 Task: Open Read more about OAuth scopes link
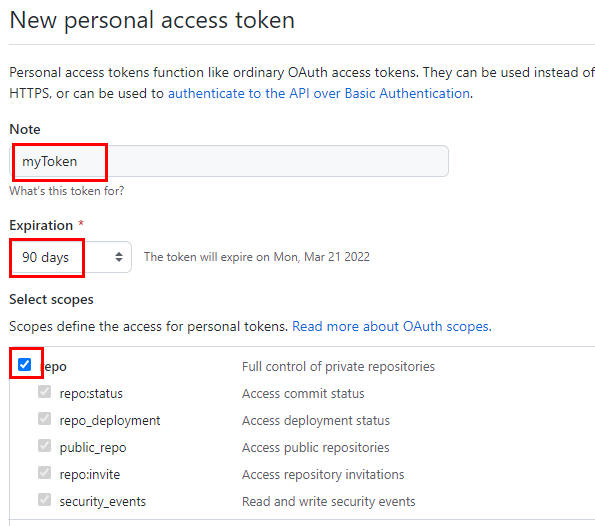coord(392,326)
